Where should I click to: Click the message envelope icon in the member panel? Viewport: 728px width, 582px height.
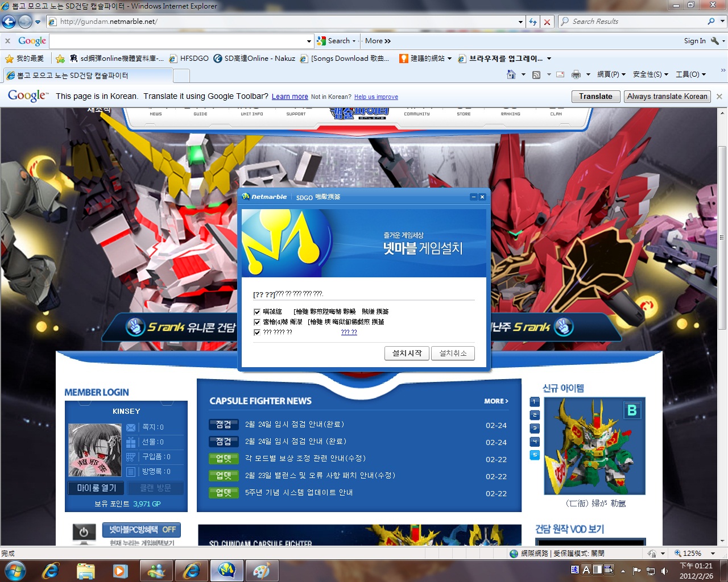tap(131, 427)
